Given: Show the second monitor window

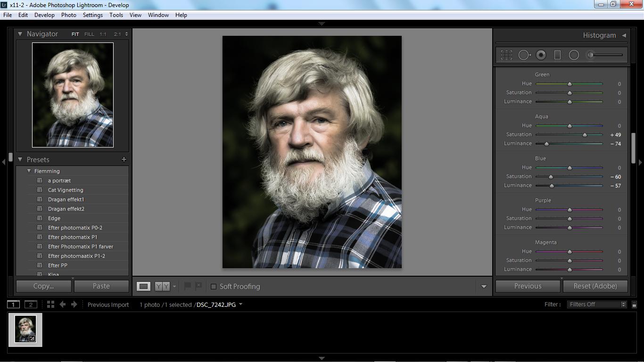Looking at the screenshot, I should coord(31,304).
